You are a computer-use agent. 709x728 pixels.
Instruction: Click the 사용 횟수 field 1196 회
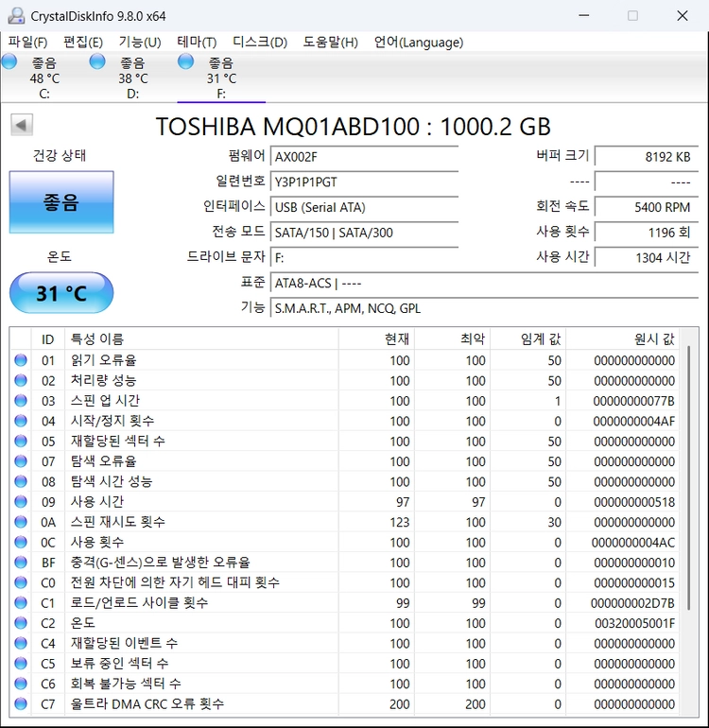tap(647, 233)
